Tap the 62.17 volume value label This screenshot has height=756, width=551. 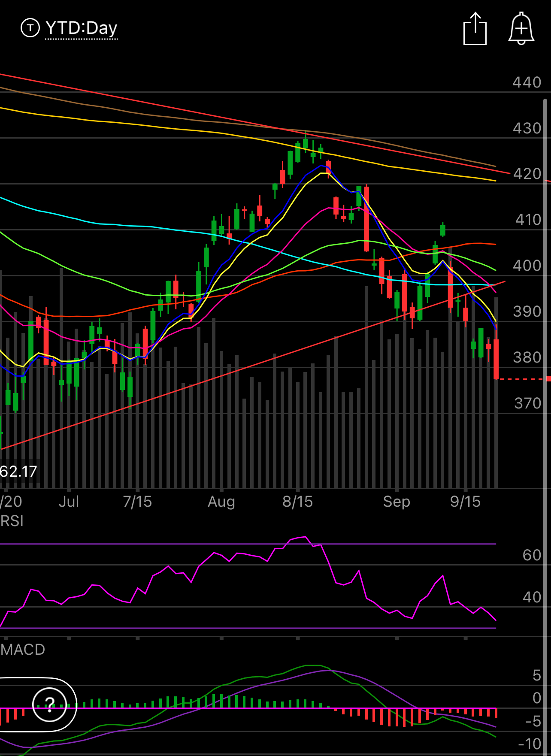click(x=18, y=472)
